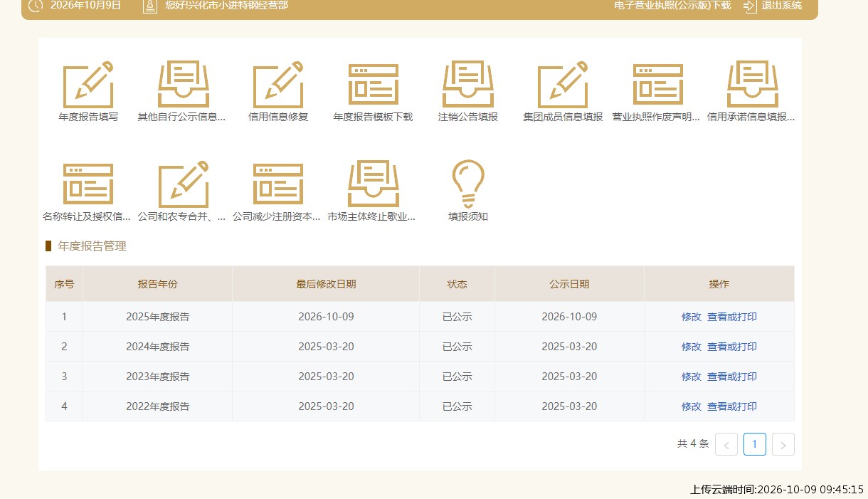Click the 年度报告管理 section heading
868x499 pixels.
tap(92, 246)
